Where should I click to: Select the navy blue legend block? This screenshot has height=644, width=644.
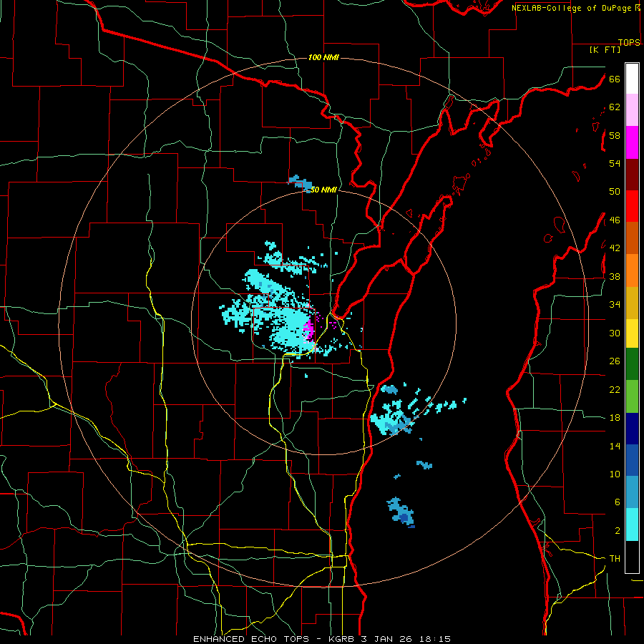[x=632, y=429]
